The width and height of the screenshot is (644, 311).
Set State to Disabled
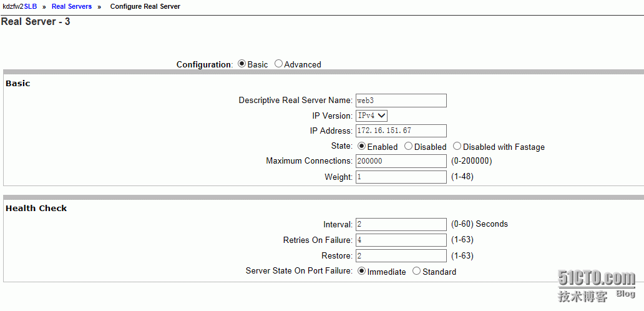click(408, 146)
